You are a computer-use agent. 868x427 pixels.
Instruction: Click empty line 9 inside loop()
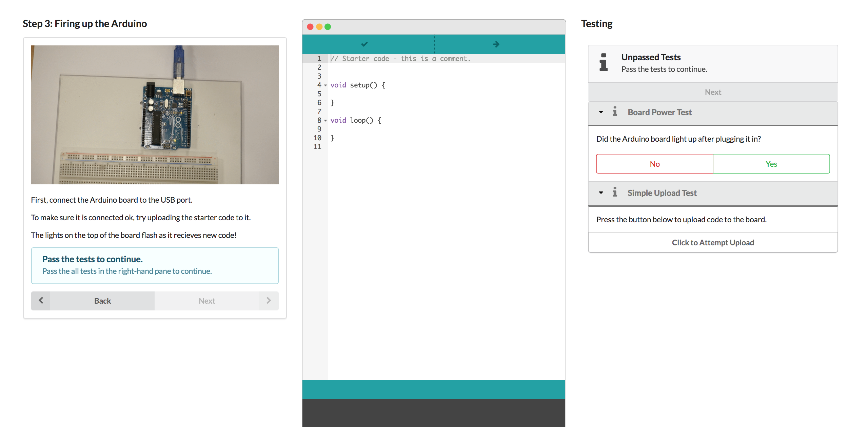tap(446, 129)
